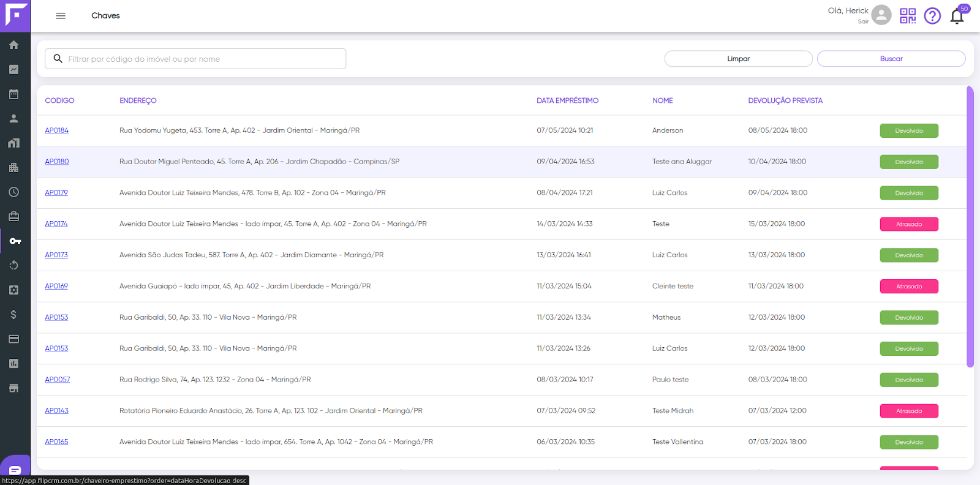This screenshot has width=980, height=485.
Task: Click Atrasado status in AP0174 row
Action: coord(909,224)
